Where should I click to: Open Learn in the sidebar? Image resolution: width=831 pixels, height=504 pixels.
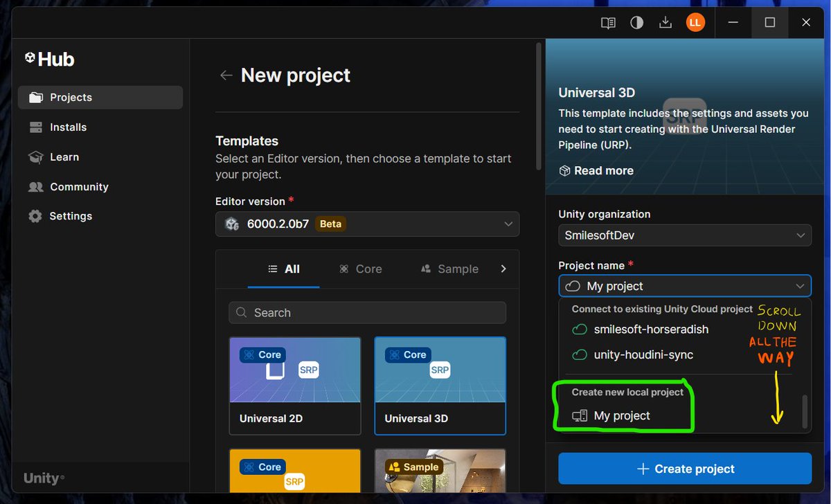point(100,157)
